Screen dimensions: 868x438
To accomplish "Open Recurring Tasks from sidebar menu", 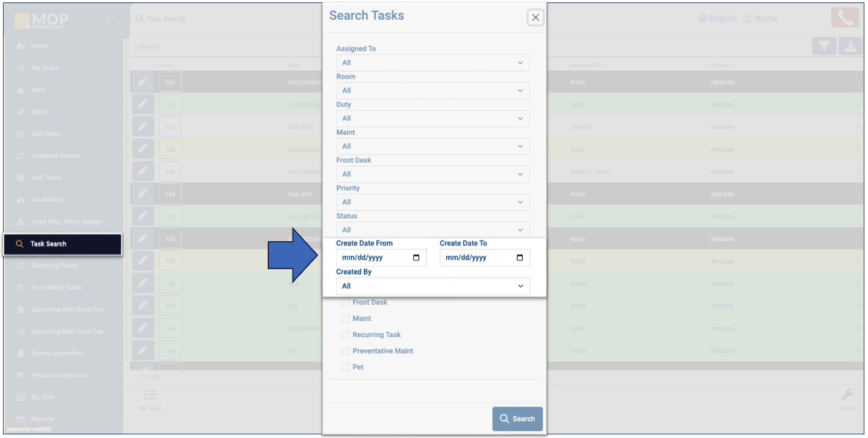I will [x=54, y=266].
